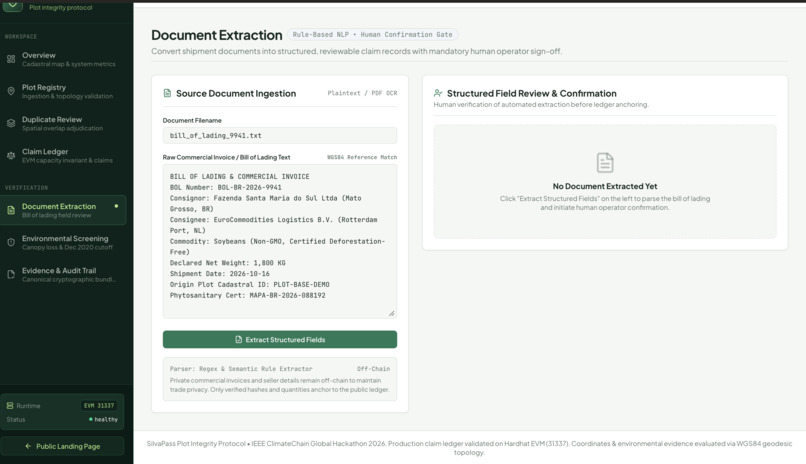Click the 'BOL Number: BOL-BR-2026-9941' line
The image size is (806, 464).
click(226, 187)
